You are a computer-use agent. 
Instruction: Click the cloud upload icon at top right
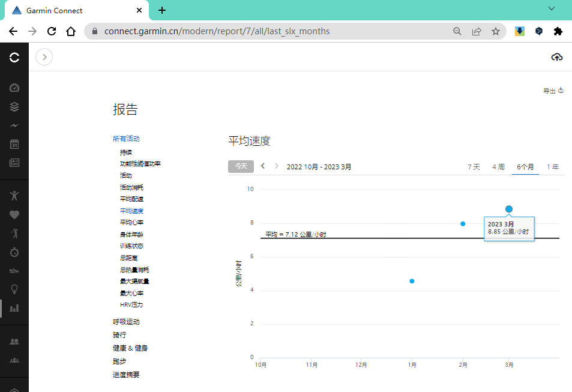point(556,57)
